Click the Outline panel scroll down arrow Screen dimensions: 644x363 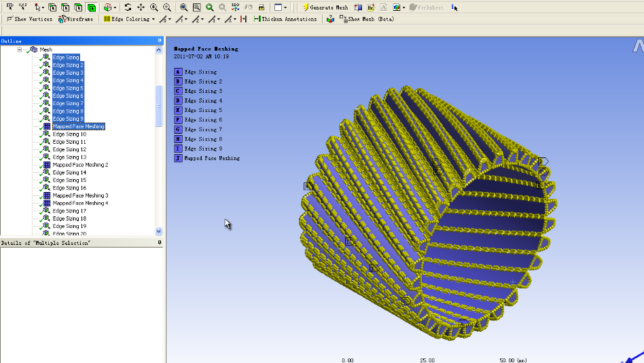pos(158,231)
